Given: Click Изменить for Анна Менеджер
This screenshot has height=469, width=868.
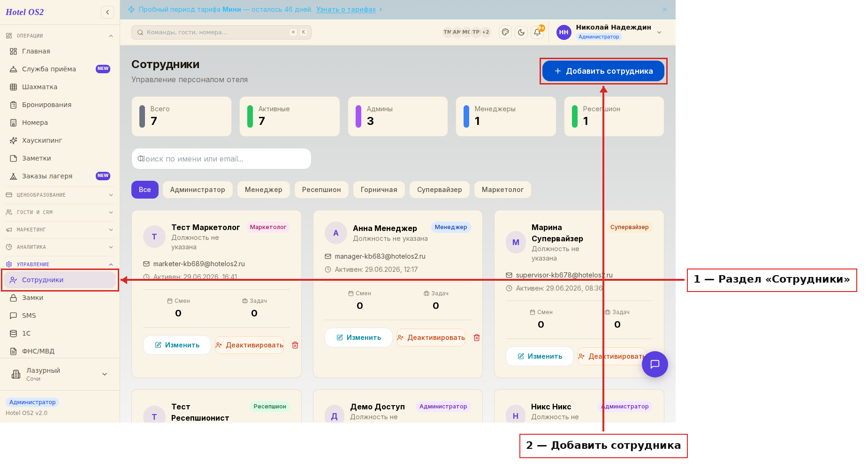Looking at the screenshot, I should click(x=358, y=338).
